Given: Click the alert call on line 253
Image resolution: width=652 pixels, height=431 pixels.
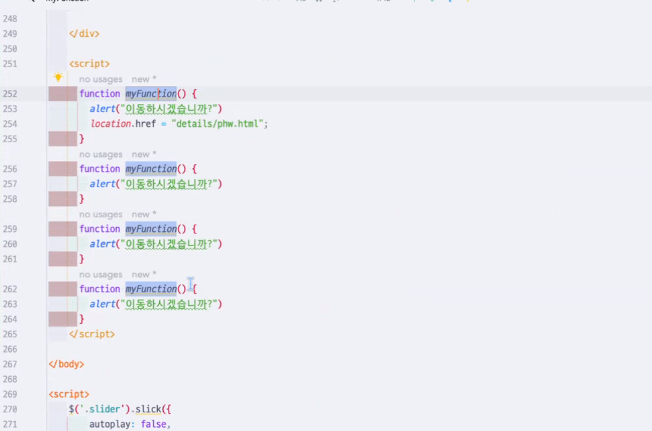Looking at the screenshot, I should 102,108.
